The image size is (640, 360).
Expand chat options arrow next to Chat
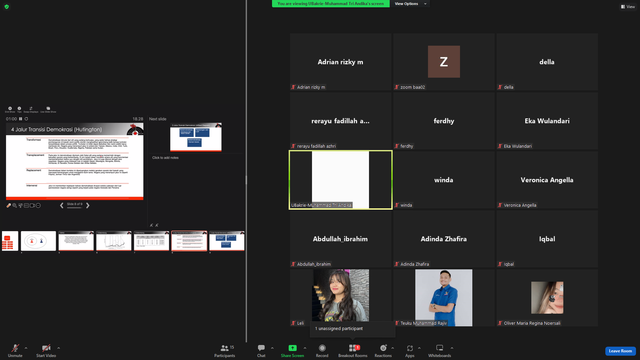(x=272, y=348)
